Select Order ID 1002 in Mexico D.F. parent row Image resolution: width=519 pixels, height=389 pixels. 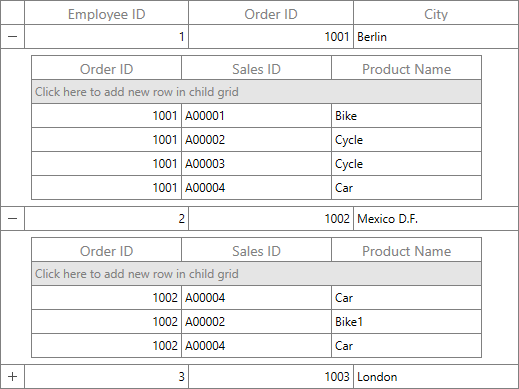[x=271, y=218]
